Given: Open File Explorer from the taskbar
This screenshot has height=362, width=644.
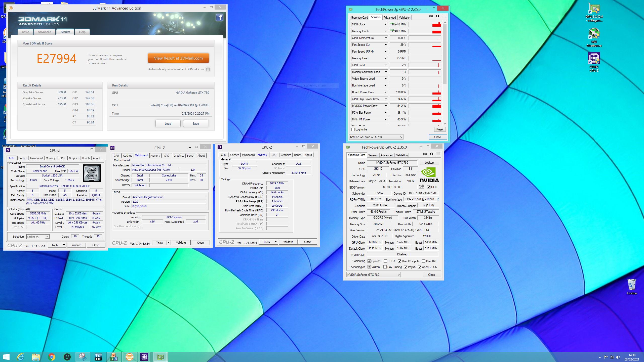Looking at the screenshot, I should pos(36,357).
